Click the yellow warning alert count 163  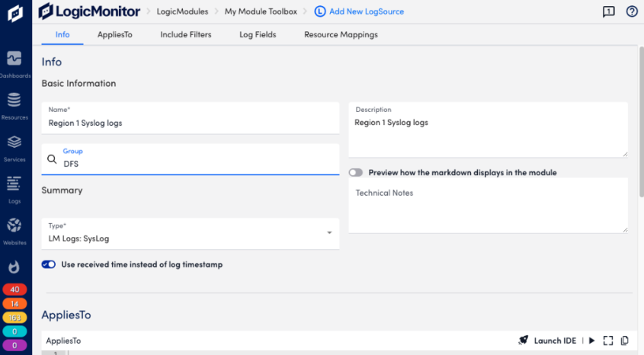(14, 318)
